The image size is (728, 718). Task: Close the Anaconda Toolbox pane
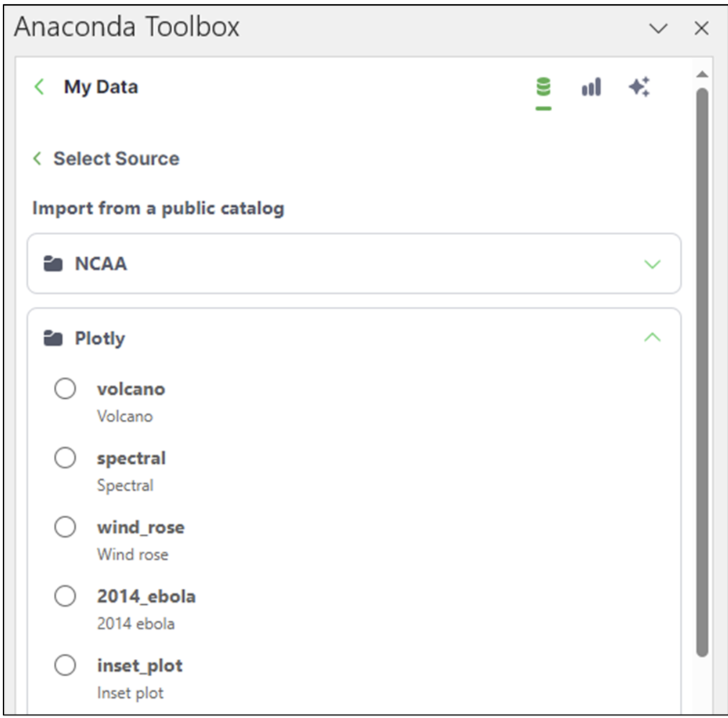point(701,28)
